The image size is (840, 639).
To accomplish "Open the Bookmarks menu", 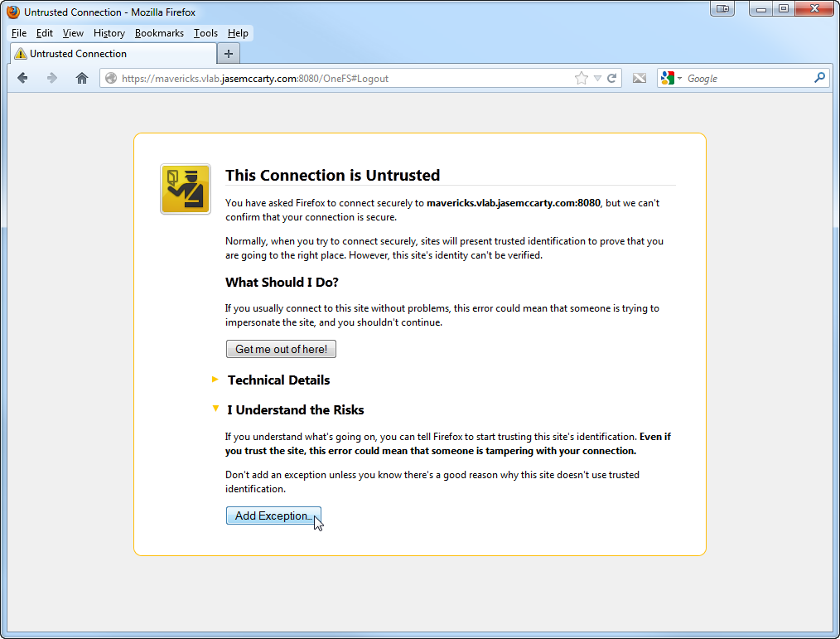I will [160, 33].
